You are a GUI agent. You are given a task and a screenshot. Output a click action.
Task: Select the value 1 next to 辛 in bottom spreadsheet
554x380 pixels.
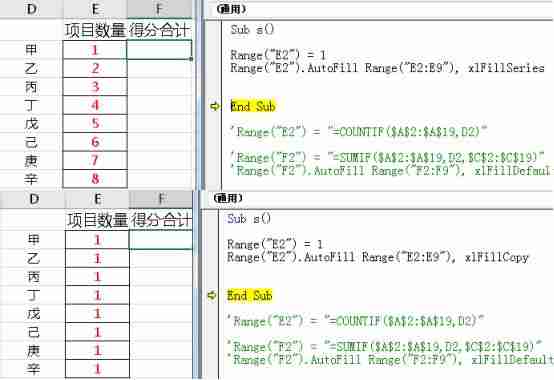pos(98,369)
